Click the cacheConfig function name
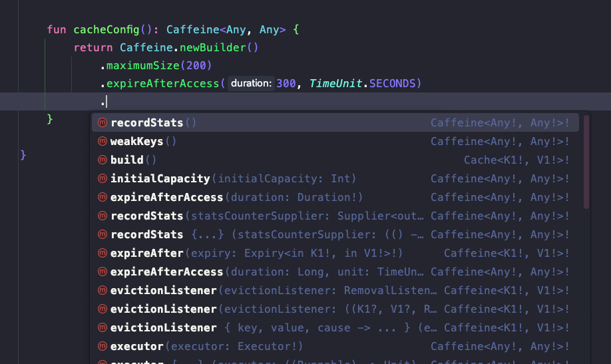Screen dimensions: 611x364 106,30
